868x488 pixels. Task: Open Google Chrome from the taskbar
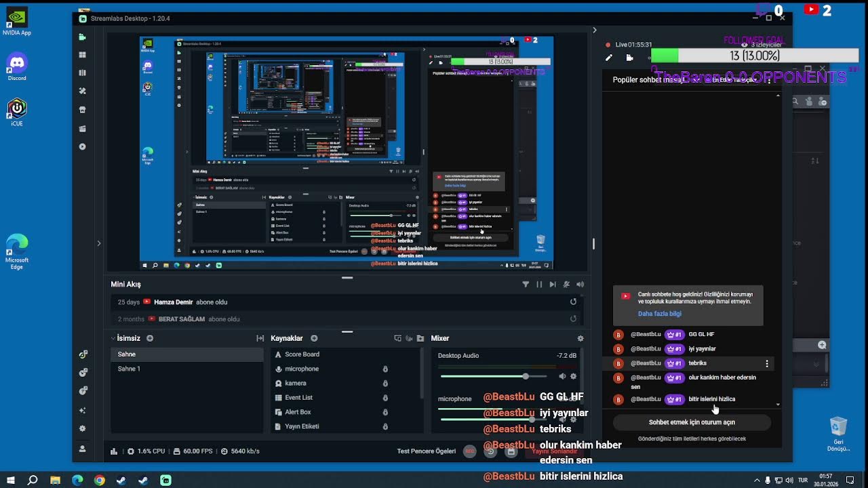pyautogui.click(x=99, y=480)
